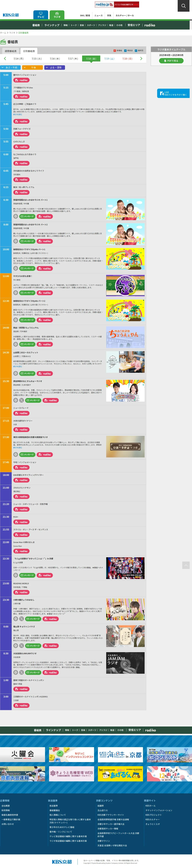Open KBSホール footer link
192x868 pixels.
coord(150,806)
